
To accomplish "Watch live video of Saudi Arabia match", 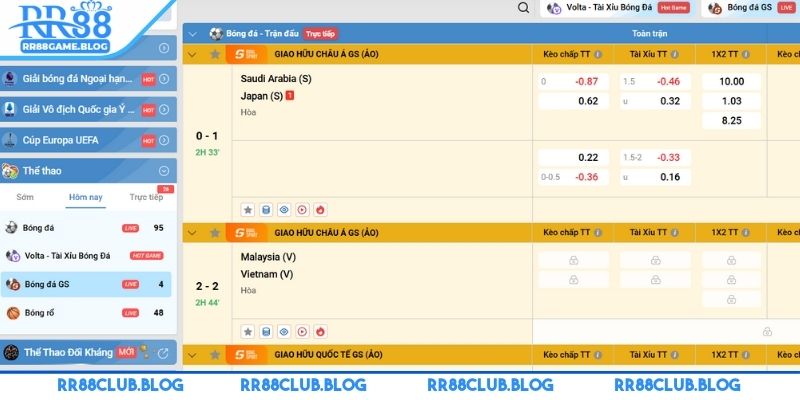I will [302, 210].
